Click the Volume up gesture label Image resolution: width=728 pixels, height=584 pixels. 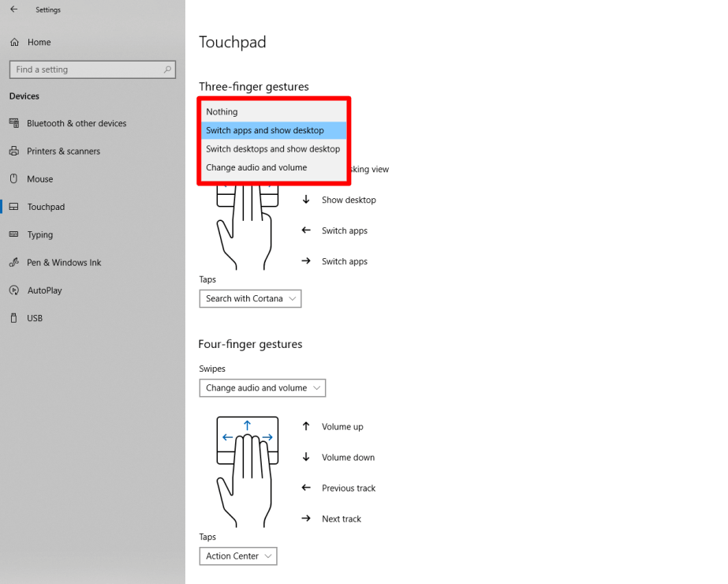(x=342, y=426)
